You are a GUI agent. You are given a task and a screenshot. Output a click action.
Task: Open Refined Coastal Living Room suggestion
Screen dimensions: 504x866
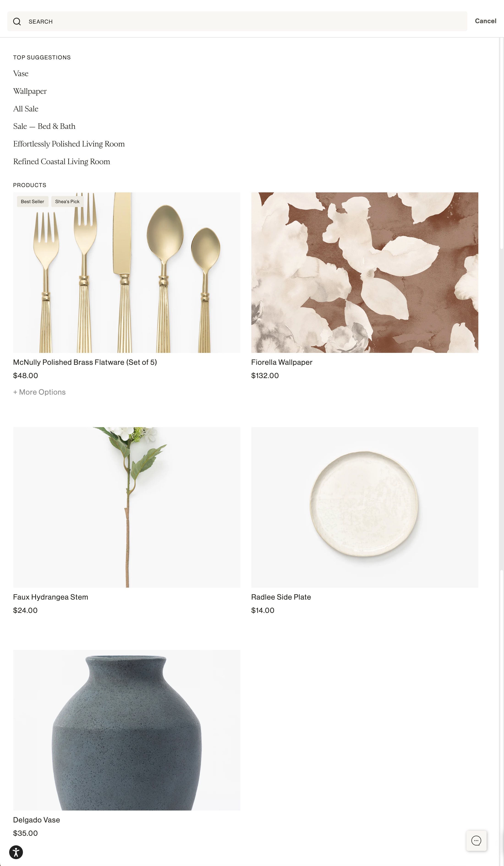point(62,161)
